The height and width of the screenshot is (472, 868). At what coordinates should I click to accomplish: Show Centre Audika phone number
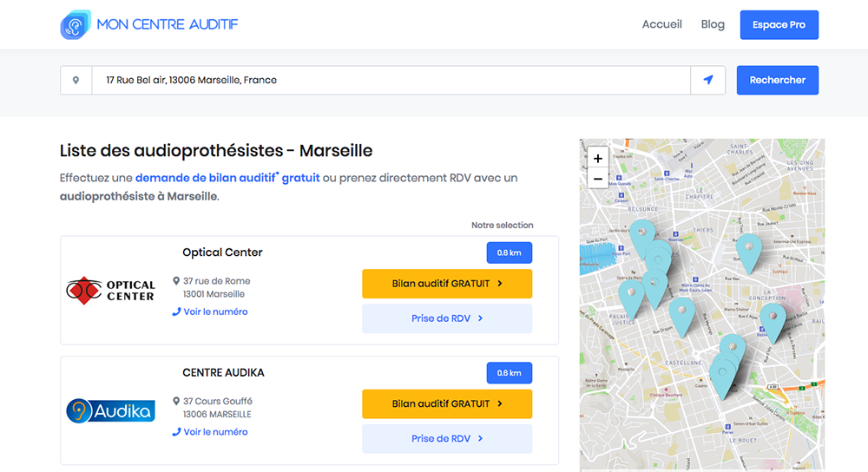[214, 431]
